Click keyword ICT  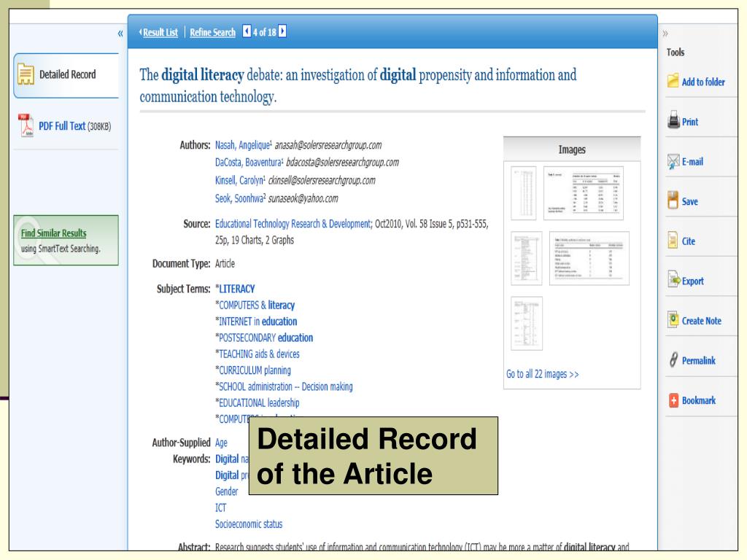[x=220, y=507]
